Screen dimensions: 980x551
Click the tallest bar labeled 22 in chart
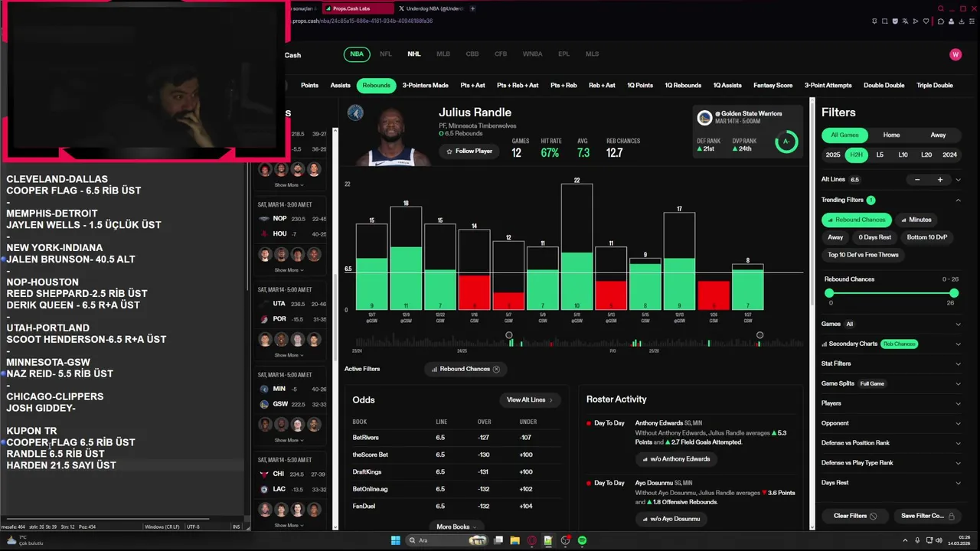[577, 247]
